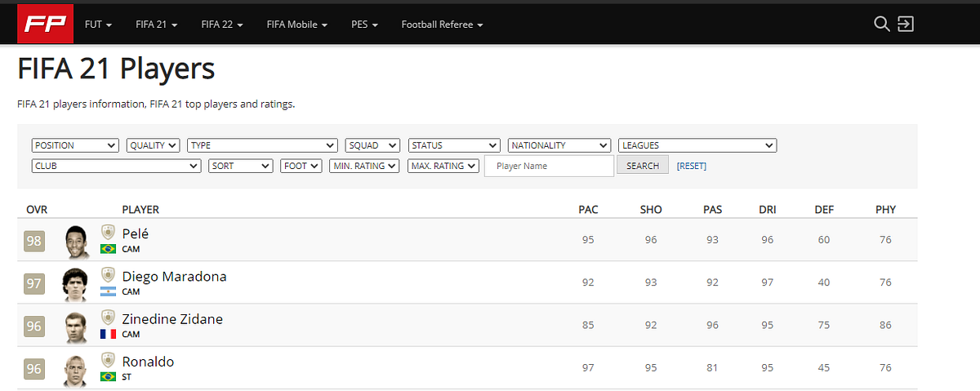
Task: Click the Brazil flag under Pelé
Action: coord(108,249)
